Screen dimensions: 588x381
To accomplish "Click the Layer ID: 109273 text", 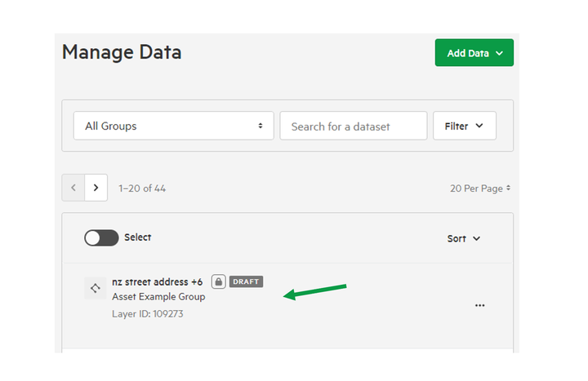I will [x=147, y=314].
